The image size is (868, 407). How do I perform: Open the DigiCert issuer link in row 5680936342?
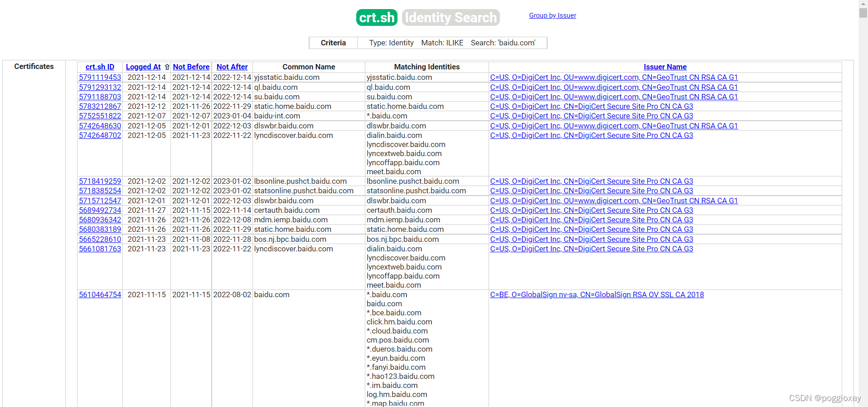(x=592, y=220)
